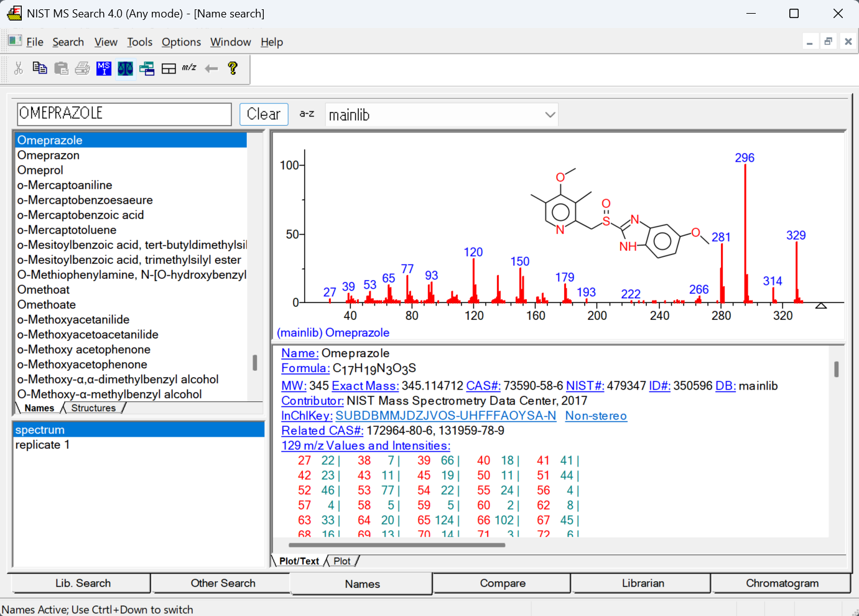Click the balance scales toolbar icon

[125, 68]
